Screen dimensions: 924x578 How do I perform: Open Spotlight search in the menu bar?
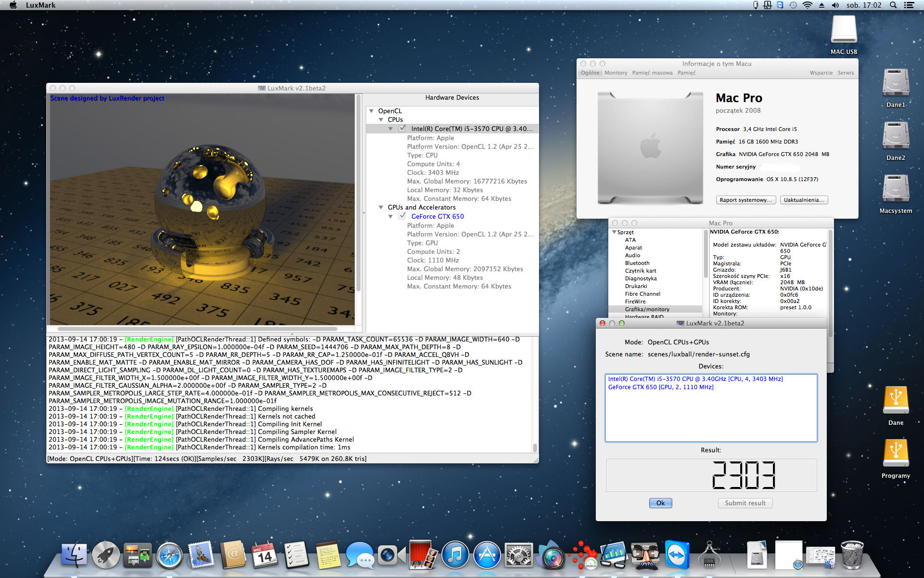[x=893, y=5]
